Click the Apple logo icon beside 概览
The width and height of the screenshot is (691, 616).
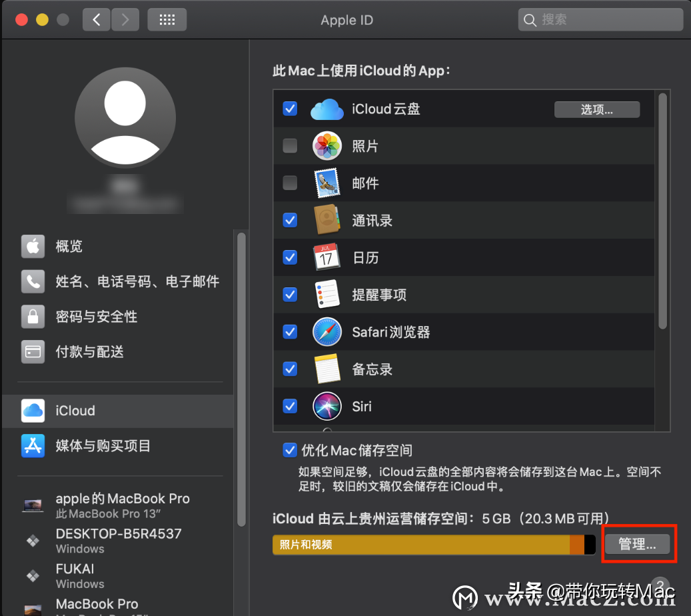coord(33,246)
